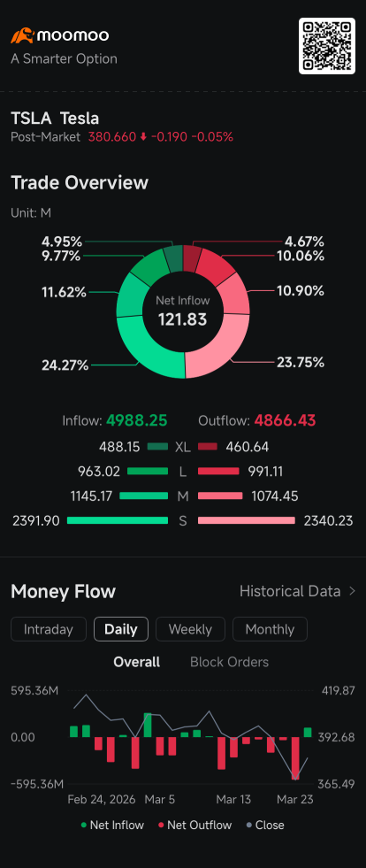Screen dimensions: 366x868
Task: Click the 595.36M axis label
Action: coord(36,690)
